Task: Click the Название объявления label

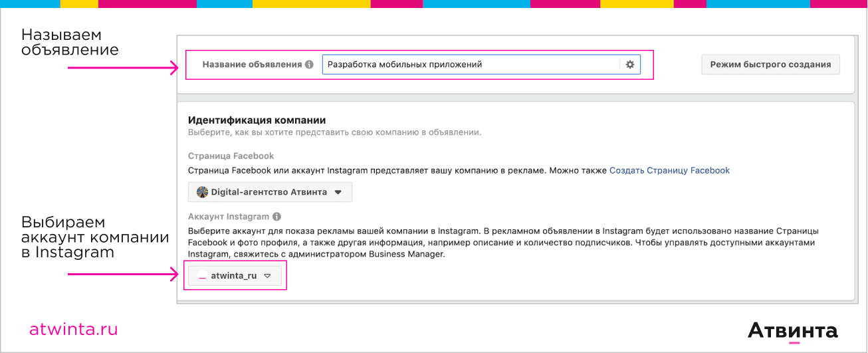Action: point(252,65)
